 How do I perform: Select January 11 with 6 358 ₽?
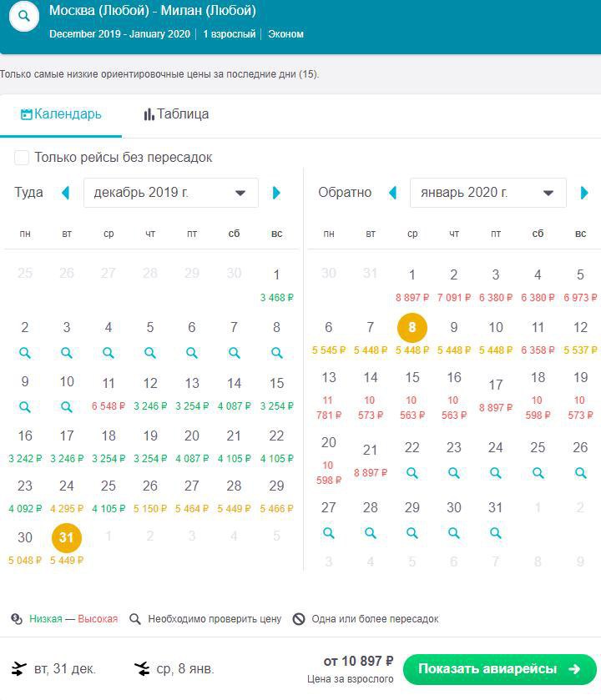538,338
